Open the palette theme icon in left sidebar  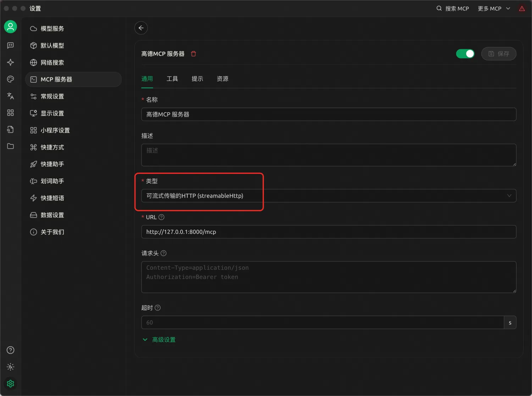click(x=10, y=79)
